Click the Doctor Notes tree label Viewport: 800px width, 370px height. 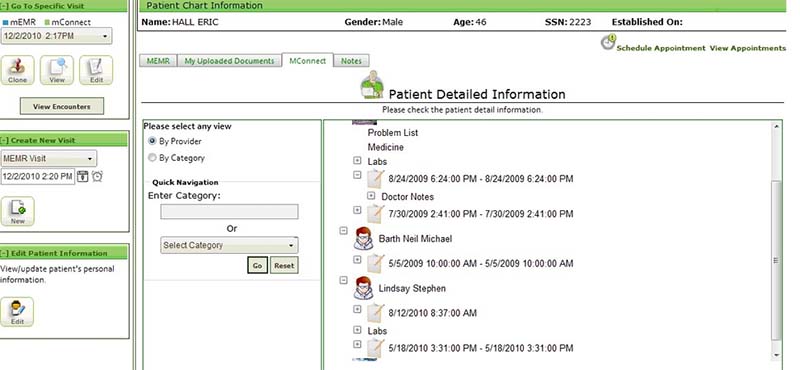point(408,197)
